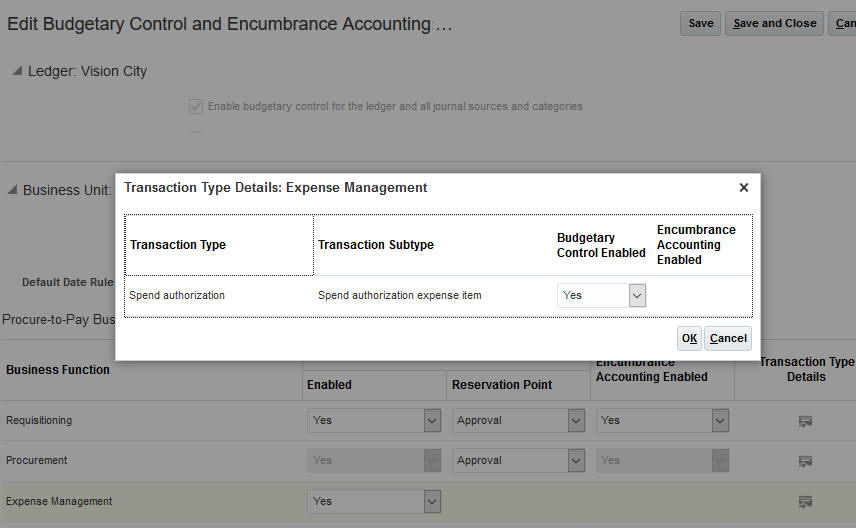Toggle enable budgetary control for ledger checkbox
Image resolution: width=856 pixels, height=528 pixels.
[196, 106]
